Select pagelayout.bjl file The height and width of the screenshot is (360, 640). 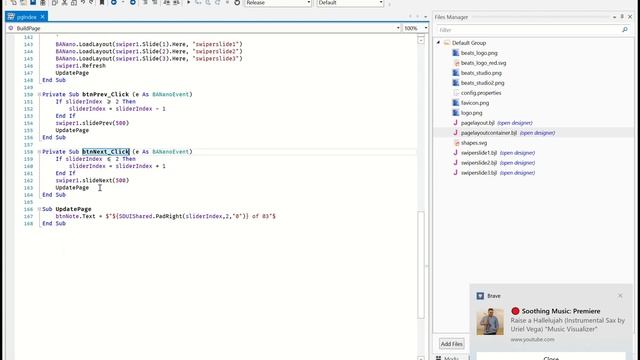477,123
